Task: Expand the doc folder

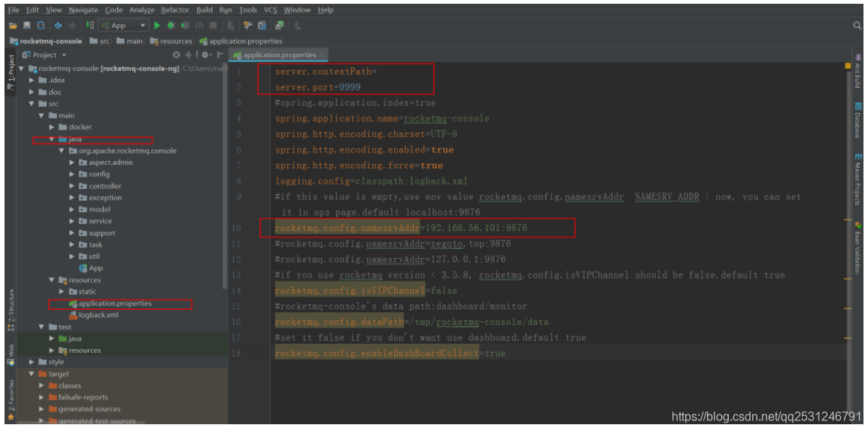Action: [x=32, y=92]
